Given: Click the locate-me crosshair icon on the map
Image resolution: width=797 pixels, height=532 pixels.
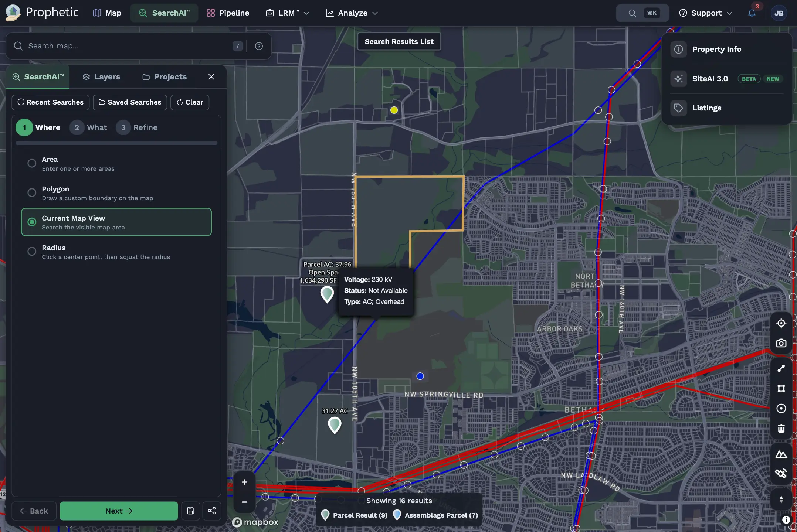Looking at the screenshot, I should pyautogui.click(x=781, y=323).
